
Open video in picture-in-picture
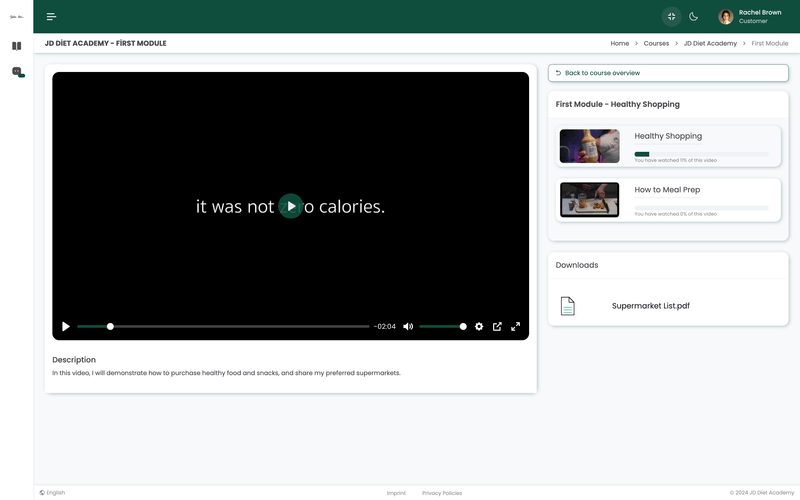pos(497,327)
